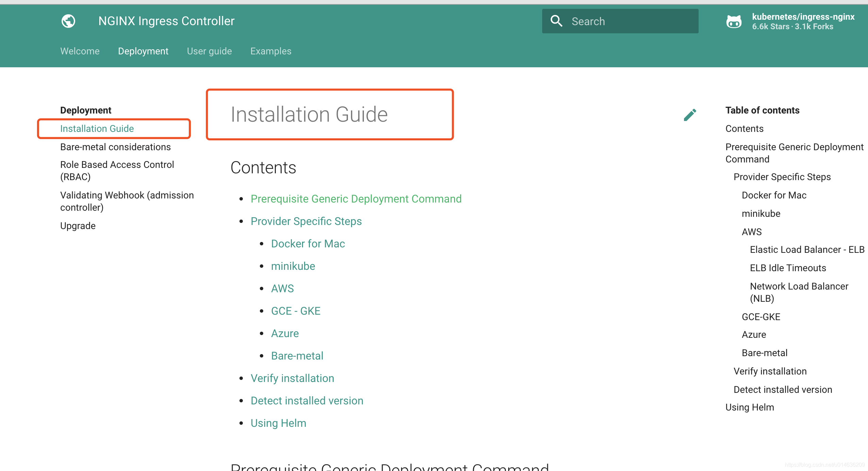Follow Verify installation content link
868x471 pixels.
coord(293,378)
